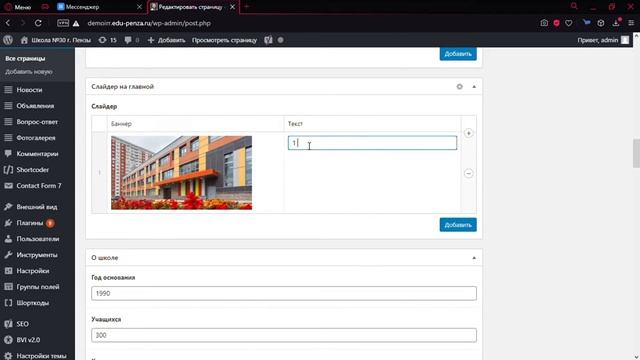Toggle the VPN badge in address bar
The image size is (640, 360).
pyautogui.click(x=63, y=23)
